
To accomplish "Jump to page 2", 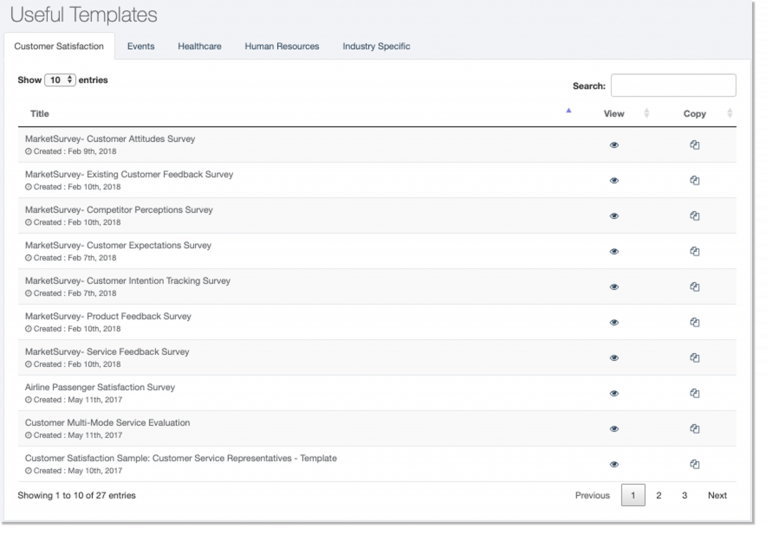I will coord(659,495).
